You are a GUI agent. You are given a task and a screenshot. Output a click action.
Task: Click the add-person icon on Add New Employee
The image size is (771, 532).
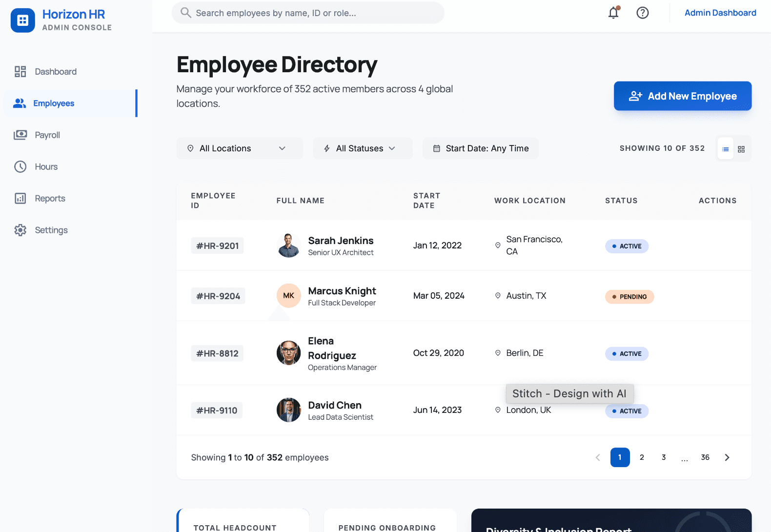635,96
